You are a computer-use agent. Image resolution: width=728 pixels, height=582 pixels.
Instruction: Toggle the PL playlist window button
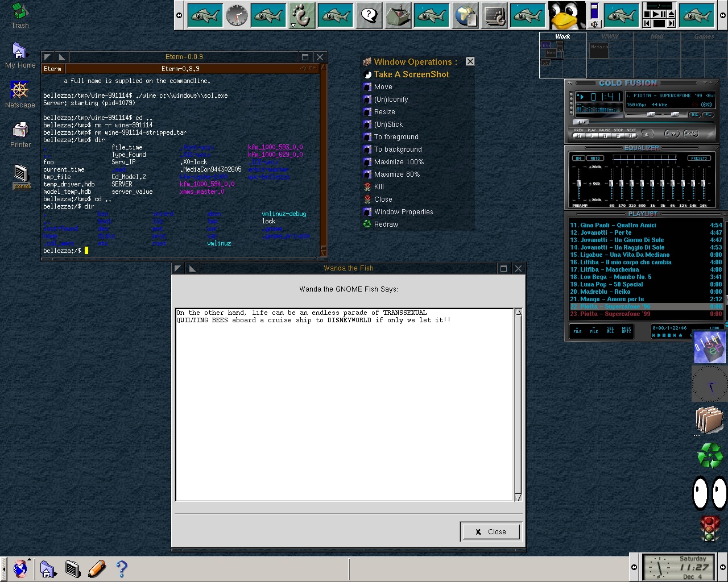[707, 114]
